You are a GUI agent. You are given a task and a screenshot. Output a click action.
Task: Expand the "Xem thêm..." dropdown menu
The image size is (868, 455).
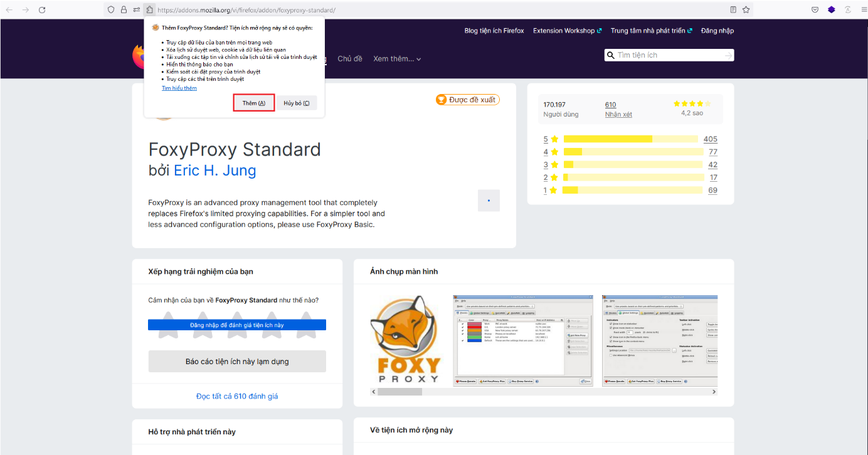click(x=397, y=59)
